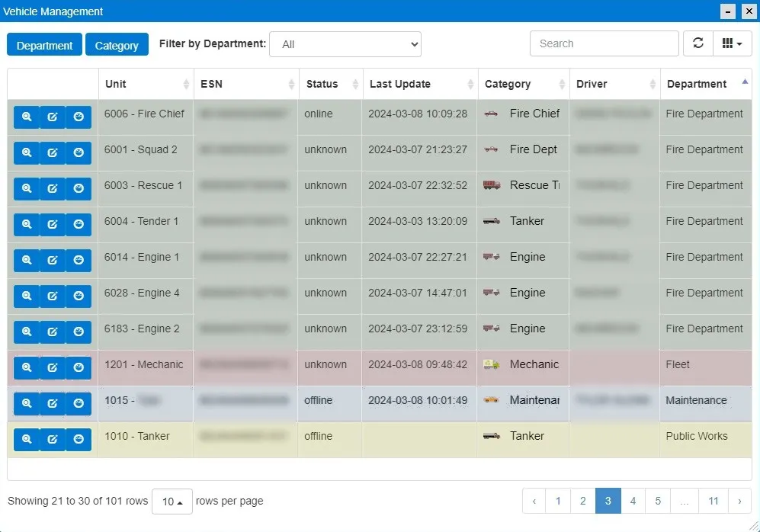Select the 'Fleet' department cell
Screen dimensions: 760x532
706,368
